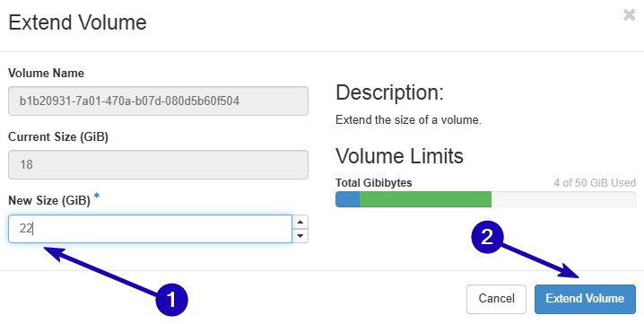Screen dimensions: 644x324
Task: Decrease New Size with the down arrow
Action: pyautogui.click(x=300, y=236)
